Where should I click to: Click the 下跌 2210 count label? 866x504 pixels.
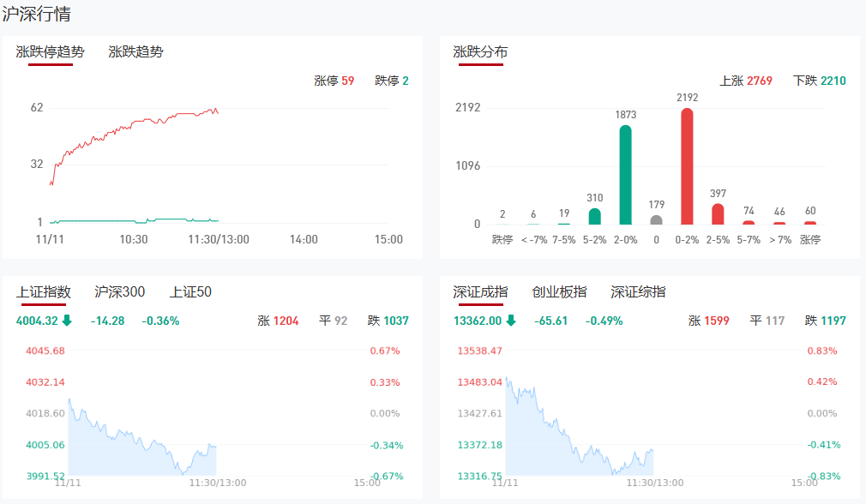tap(820, 81)
